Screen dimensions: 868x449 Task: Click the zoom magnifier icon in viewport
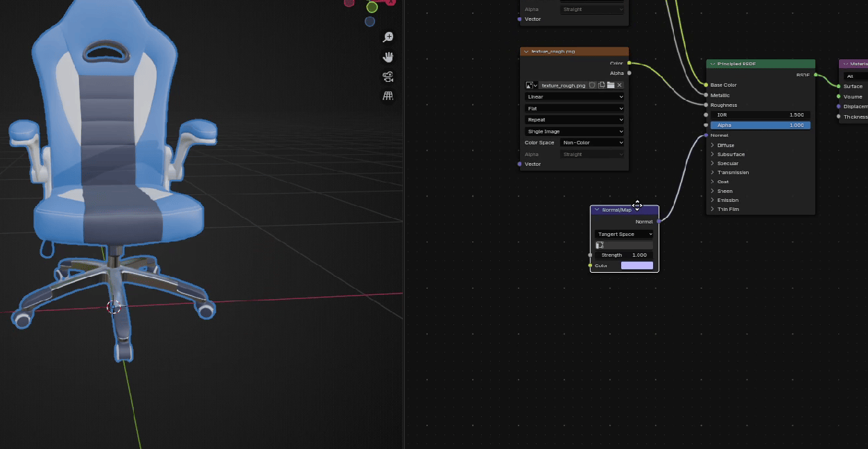click(x=388, y=37)
